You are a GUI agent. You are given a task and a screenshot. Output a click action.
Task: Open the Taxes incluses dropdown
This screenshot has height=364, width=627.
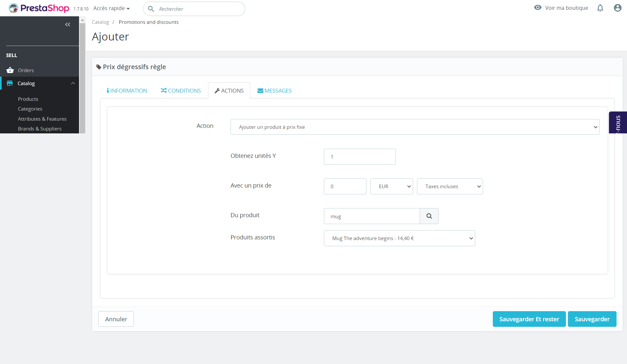point(449,186)
